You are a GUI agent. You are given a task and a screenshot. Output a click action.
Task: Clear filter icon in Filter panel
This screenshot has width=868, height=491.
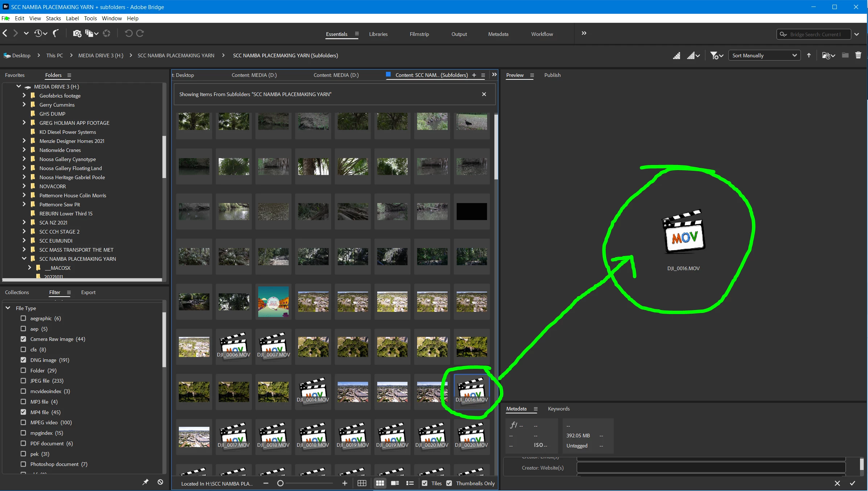pyautogui.click(x=160, y=482)
